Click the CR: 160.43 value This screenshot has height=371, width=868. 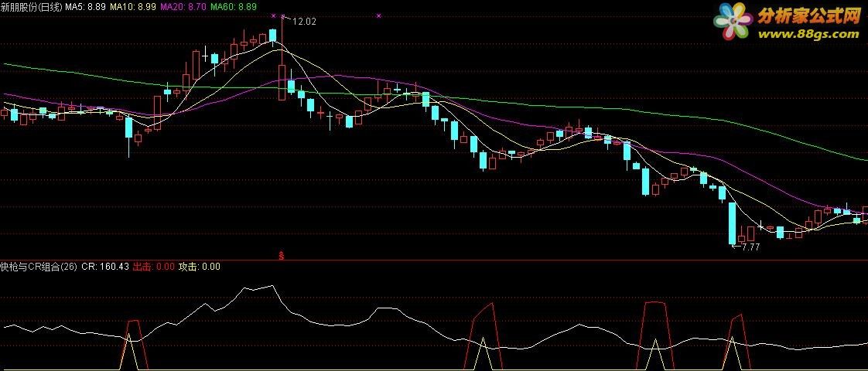[105, 267]
